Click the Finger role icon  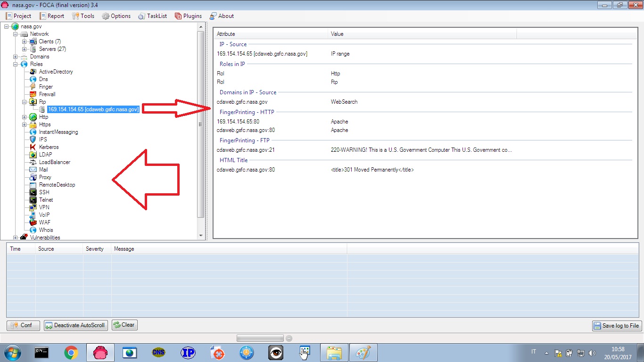click(33, 87)
